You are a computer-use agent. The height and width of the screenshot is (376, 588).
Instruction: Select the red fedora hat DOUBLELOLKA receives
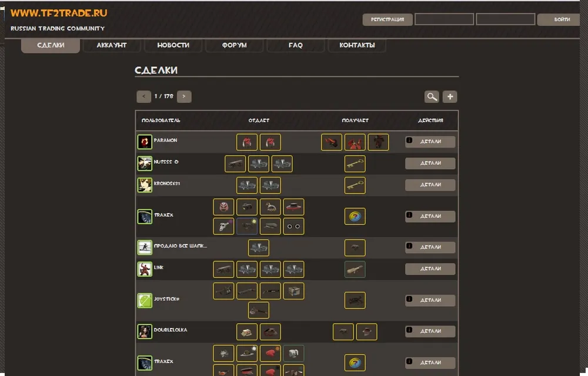tap(366, 332)
